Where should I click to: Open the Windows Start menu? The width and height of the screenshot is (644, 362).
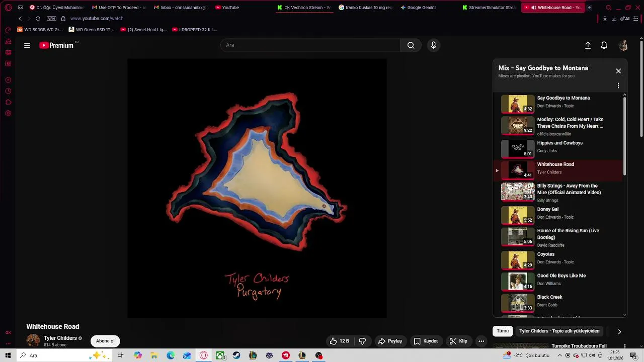[x=8, y=355]
